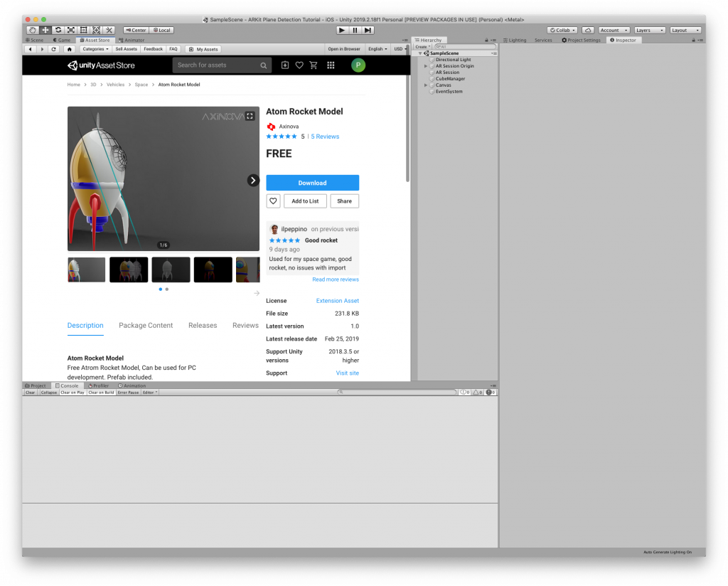Viewport: 728px width, 586px height.
Task: Open the Console Editor dropdown
Action: click(x=149, y=393)
